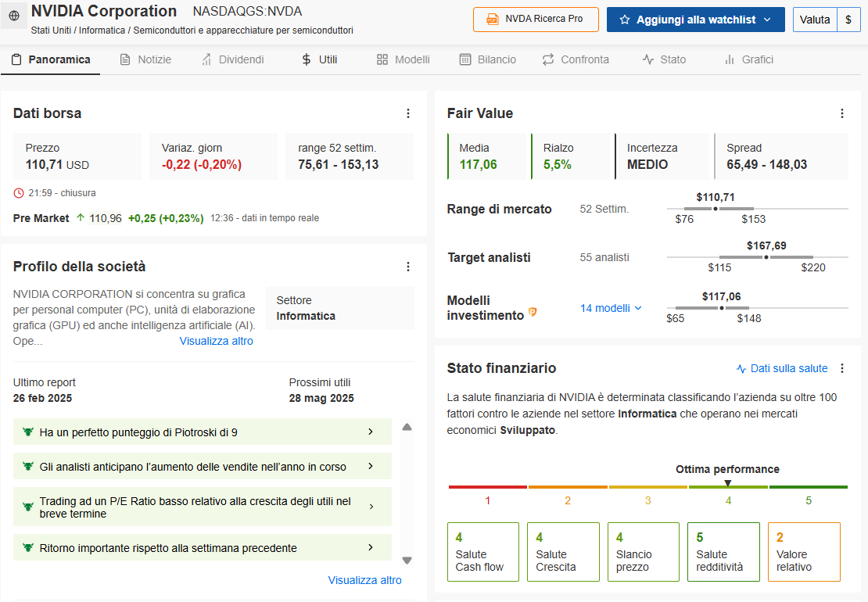Click the Pre Market green up arrow
868x602 pixels.
[81, 218]
